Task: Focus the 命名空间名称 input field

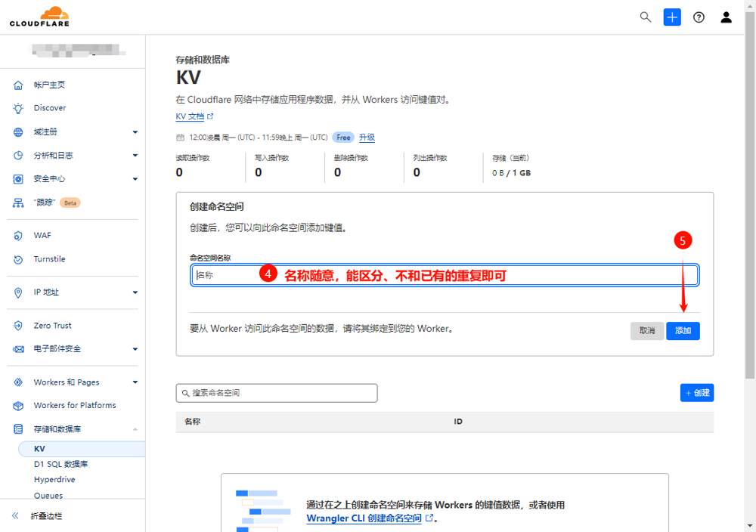Action: click(445, 275)
